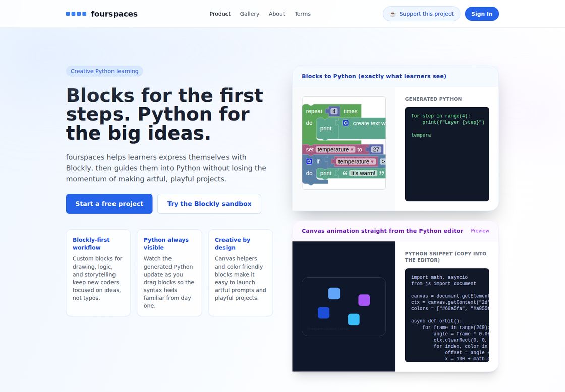Click the partial tempera code text

click(421, 135)
